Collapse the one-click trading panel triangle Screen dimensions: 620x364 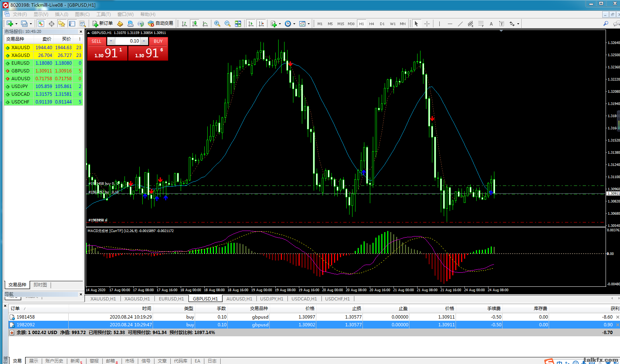[x=89, y=33]
